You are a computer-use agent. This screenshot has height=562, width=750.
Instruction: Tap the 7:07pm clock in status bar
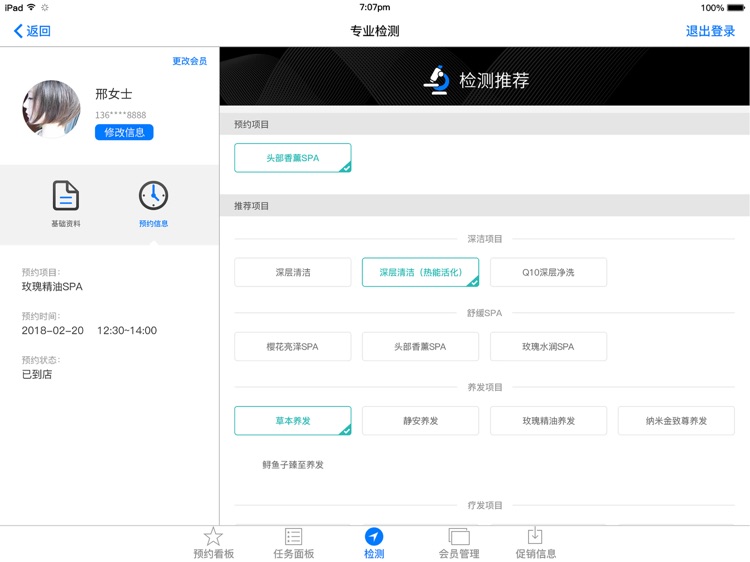pos(375,7)
